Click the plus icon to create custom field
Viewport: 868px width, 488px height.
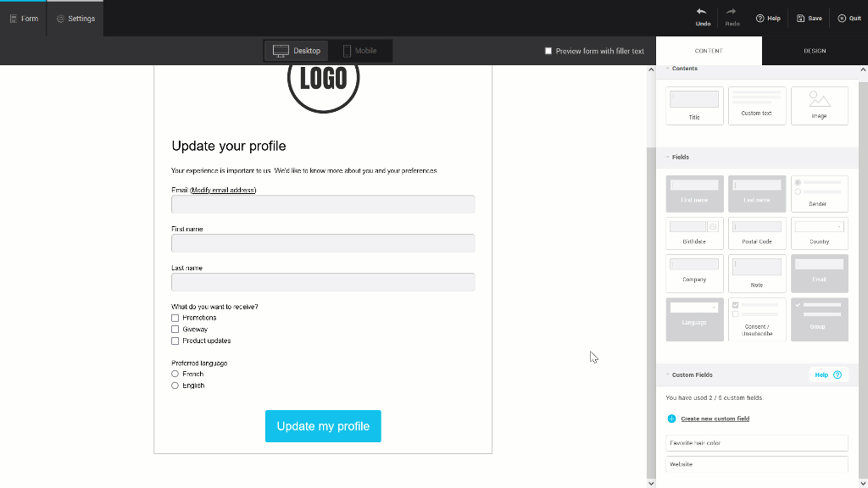671,419
